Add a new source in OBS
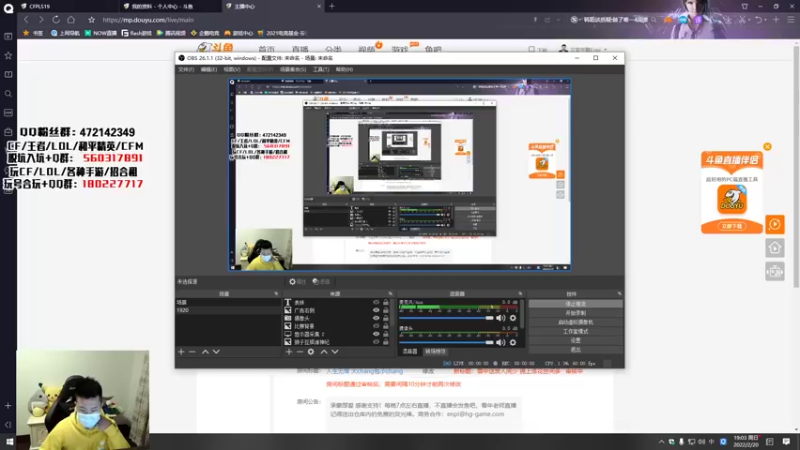The width and height of the screenshot is (800, 450). 289,352
